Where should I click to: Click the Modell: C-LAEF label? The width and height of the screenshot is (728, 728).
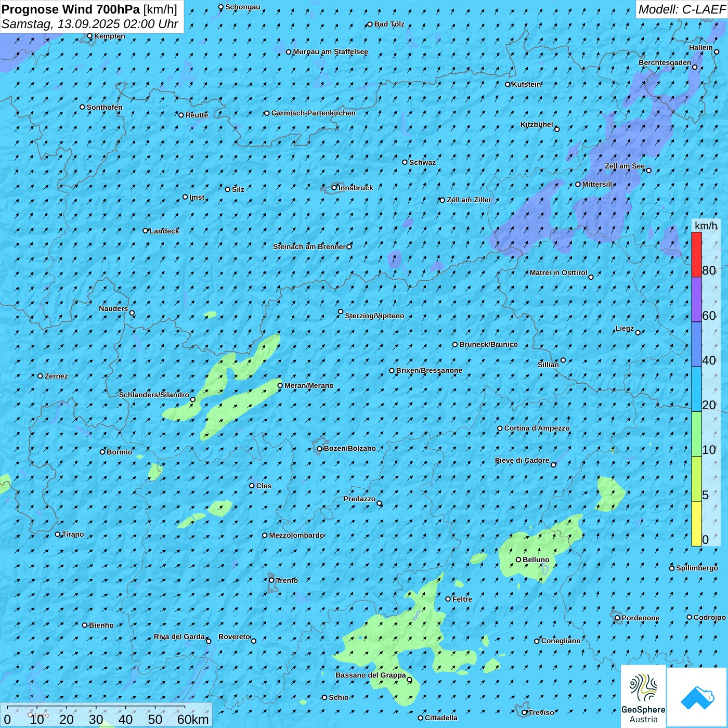(x=682, y=9)
